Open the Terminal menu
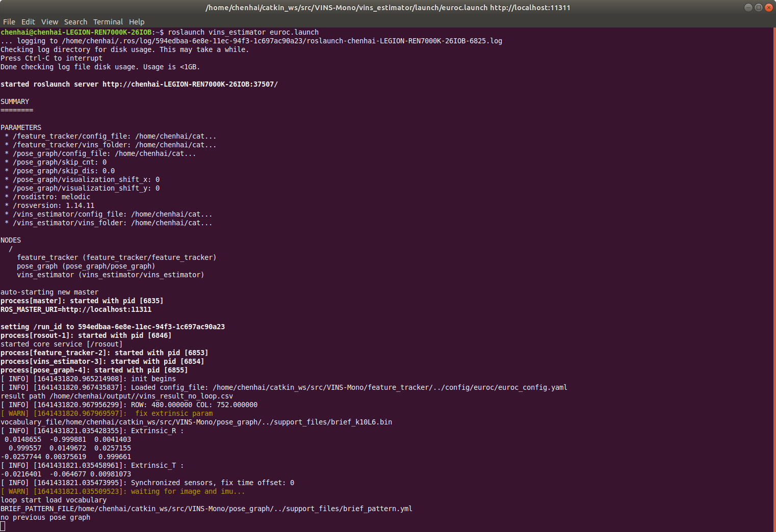 click(x=108, y=22)
